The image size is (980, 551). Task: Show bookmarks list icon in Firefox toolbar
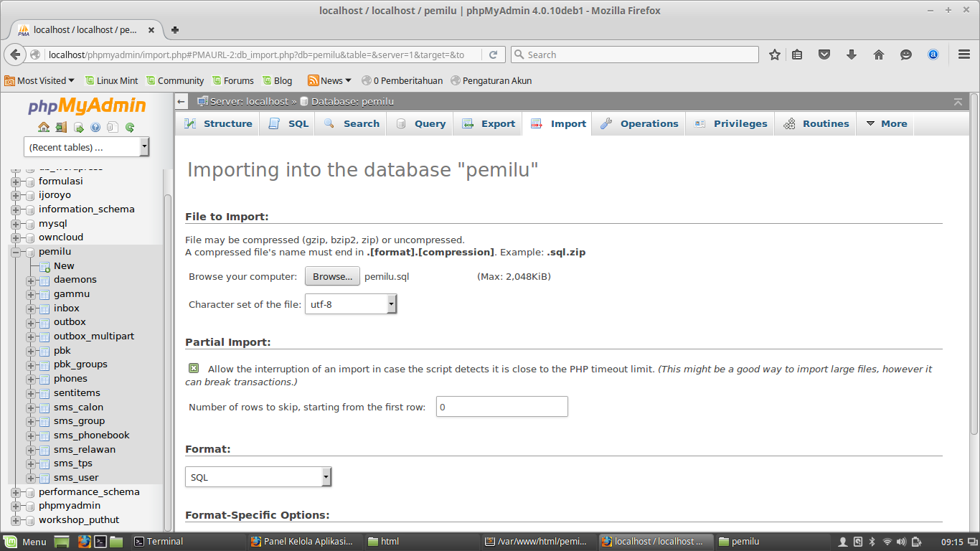tap(797, 55)
